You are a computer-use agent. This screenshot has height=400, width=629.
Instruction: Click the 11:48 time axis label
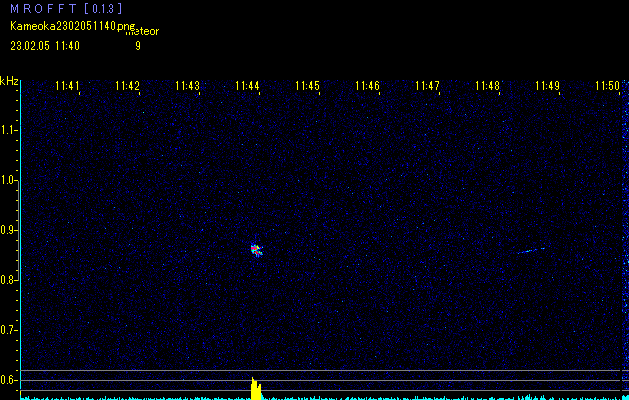coord(487,85)
